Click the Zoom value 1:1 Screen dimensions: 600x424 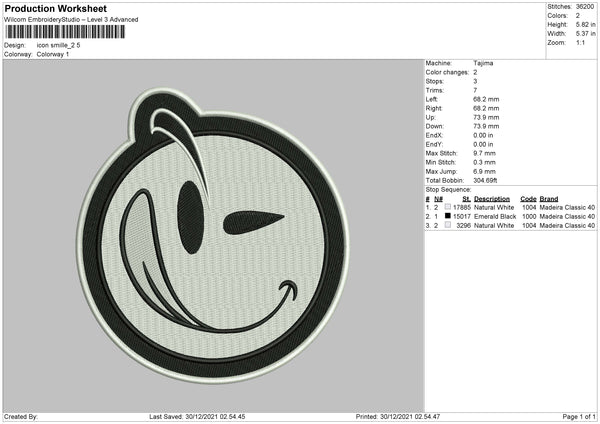click(580, 43)
